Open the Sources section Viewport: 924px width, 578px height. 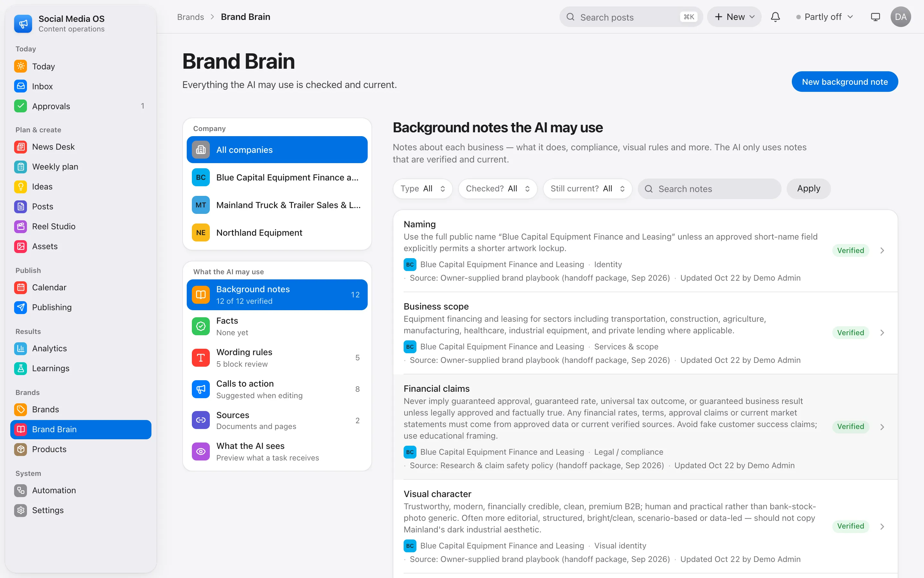click(277, 420)
